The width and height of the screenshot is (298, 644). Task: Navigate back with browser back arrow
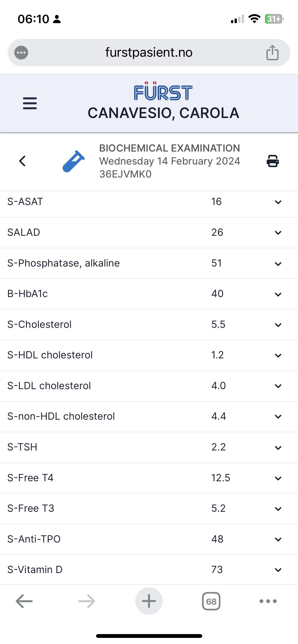click(24, 601)
